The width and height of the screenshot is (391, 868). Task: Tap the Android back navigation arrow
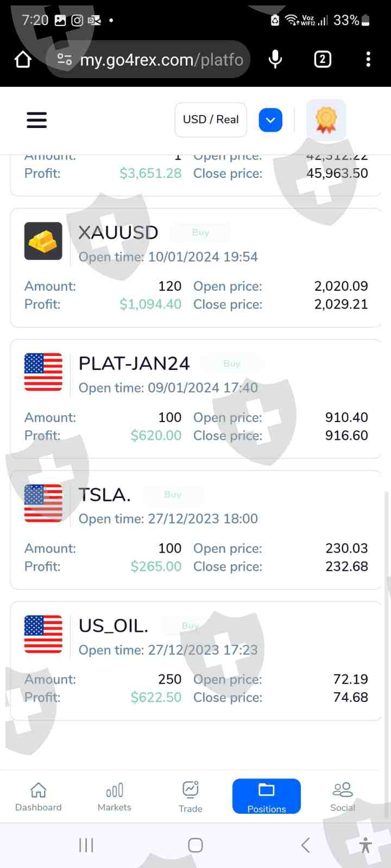305,845
